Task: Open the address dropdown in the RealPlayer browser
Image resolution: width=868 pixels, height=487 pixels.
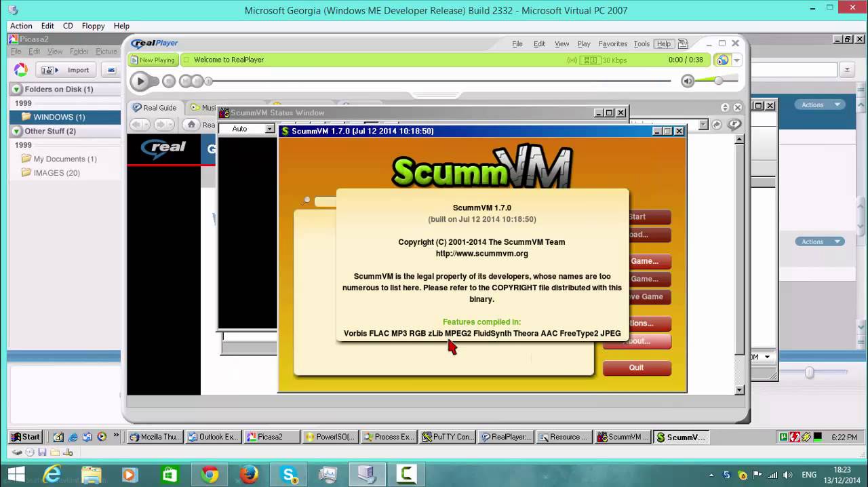Action: (x=703, y=125)
